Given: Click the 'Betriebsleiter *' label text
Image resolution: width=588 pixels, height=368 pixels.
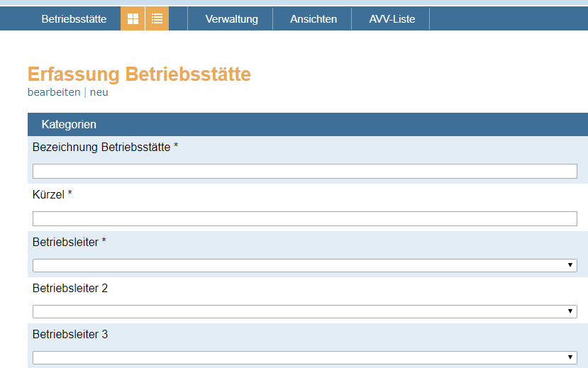Looking at the screenshot, I should pyautogui.click(x=70, y=242).
